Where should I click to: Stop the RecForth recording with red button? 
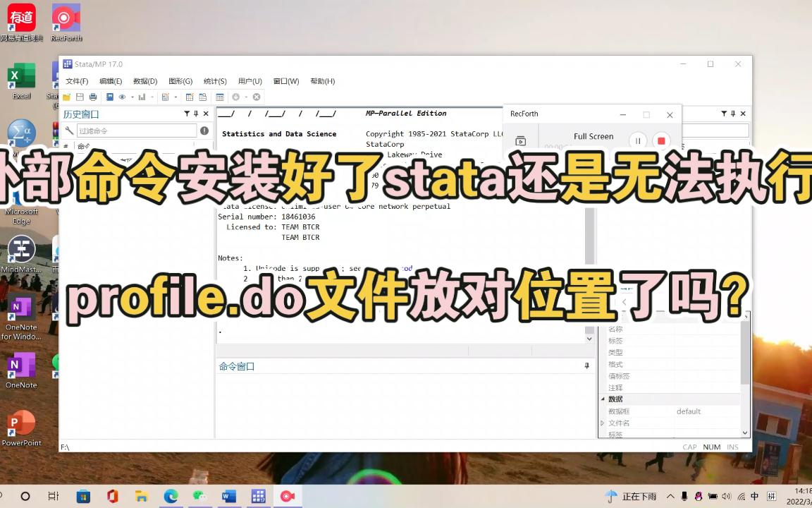tap(661, 140)
